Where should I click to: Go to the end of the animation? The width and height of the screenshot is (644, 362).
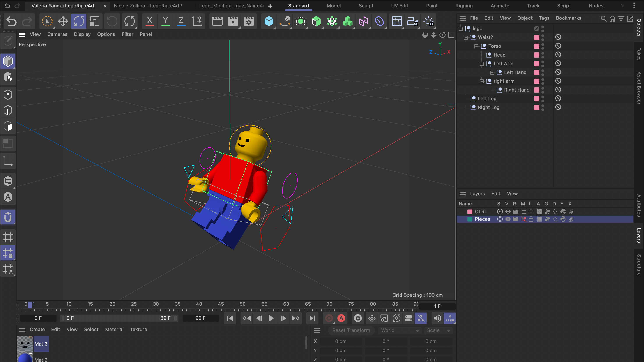point(312,318)
